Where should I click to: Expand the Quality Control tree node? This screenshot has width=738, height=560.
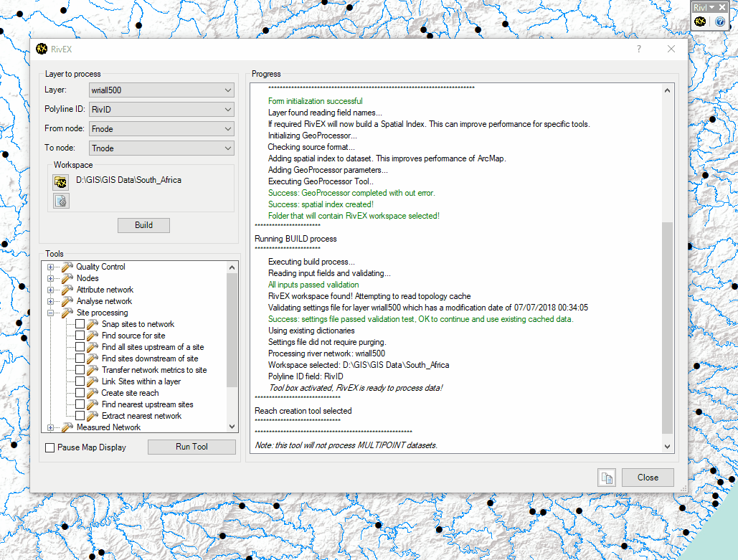pyautogui.click(x=50, y=267)
